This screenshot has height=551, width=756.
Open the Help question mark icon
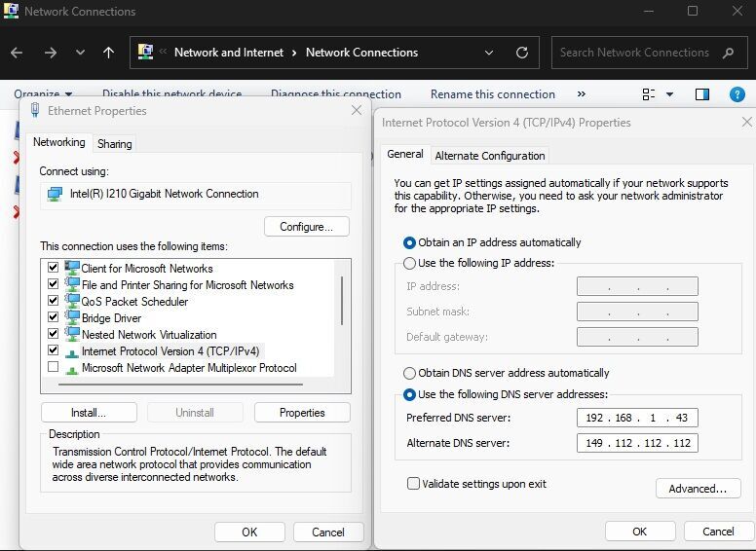tap(737, 94)
